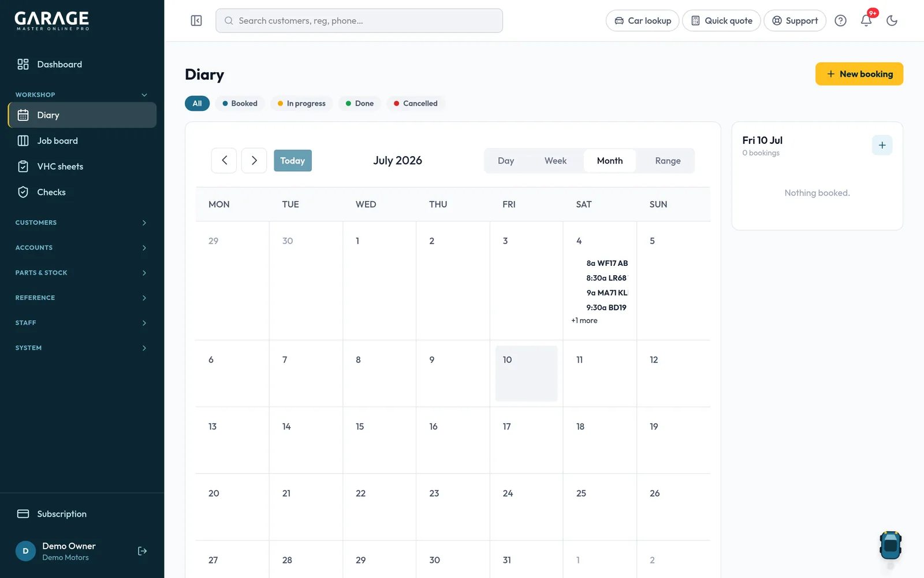The image size is (924, 578).
Task: Open notifications bell with 9+ badge
Action: (866, 20)
